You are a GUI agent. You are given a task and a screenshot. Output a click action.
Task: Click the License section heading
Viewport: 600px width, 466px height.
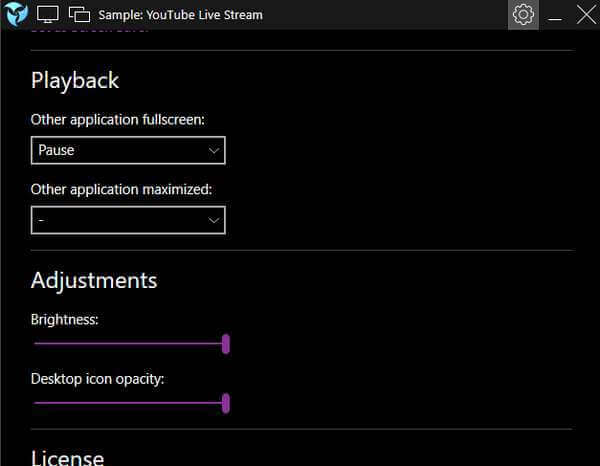(67, 458)
